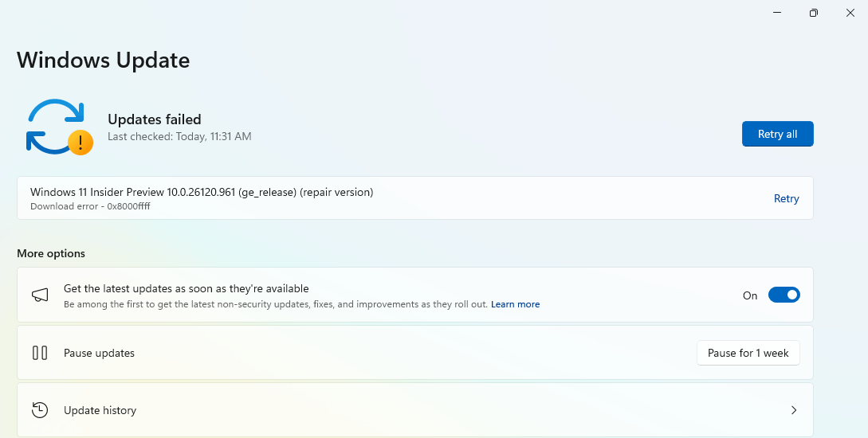Click the megaphone icon for latest updates
Viewport: 868px width, 438px height.
40,295
